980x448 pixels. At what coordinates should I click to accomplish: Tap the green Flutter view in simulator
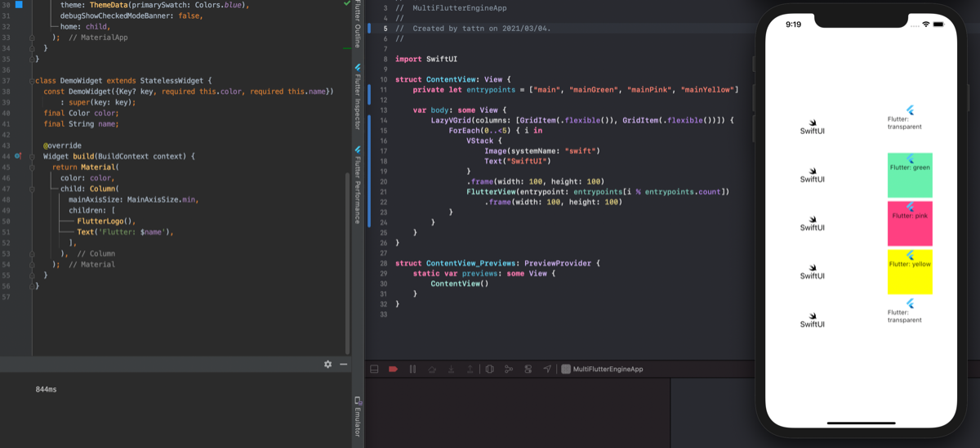coord(910,175)
